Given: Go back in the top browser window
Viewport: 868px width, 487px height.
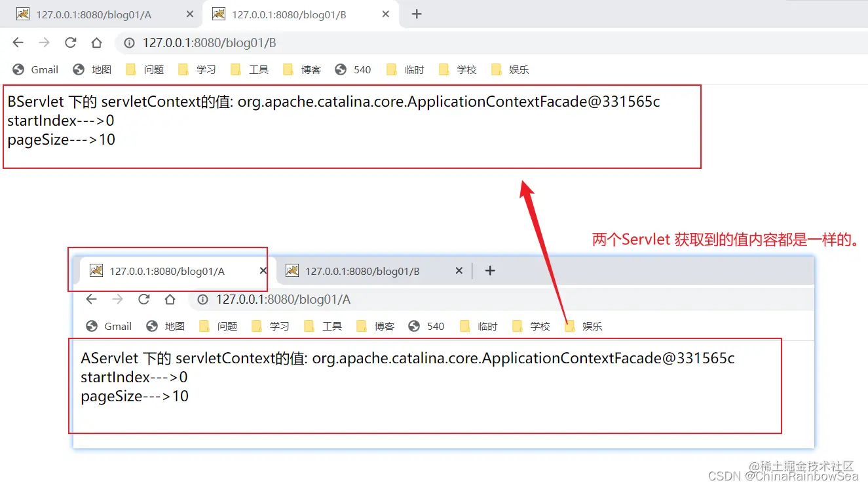Looking at the screenshot, I should (18, 43).
